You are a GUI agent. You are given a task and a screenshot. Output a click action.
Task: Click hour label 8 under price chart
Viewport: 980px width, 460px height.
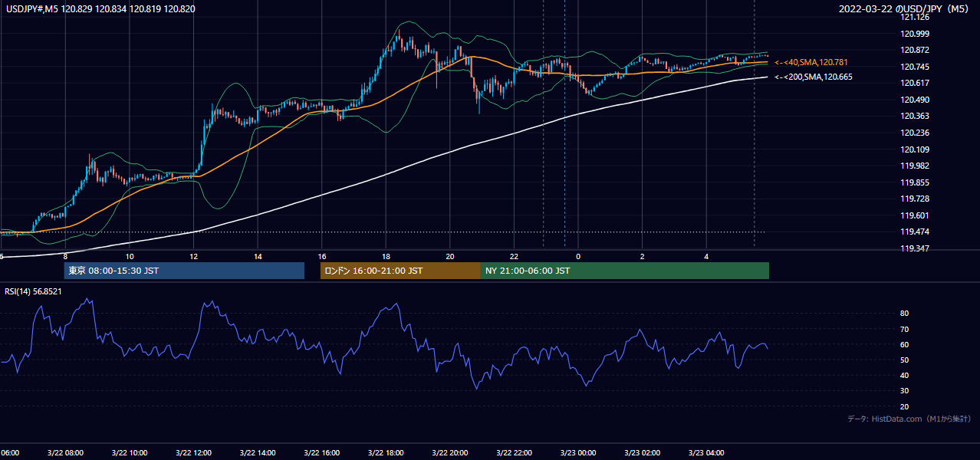[x=65, y=256]
